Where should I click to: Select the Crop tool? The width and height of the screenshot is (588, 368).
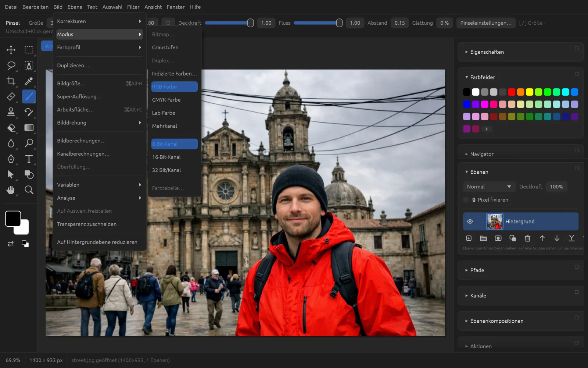(x=11, y=81)
